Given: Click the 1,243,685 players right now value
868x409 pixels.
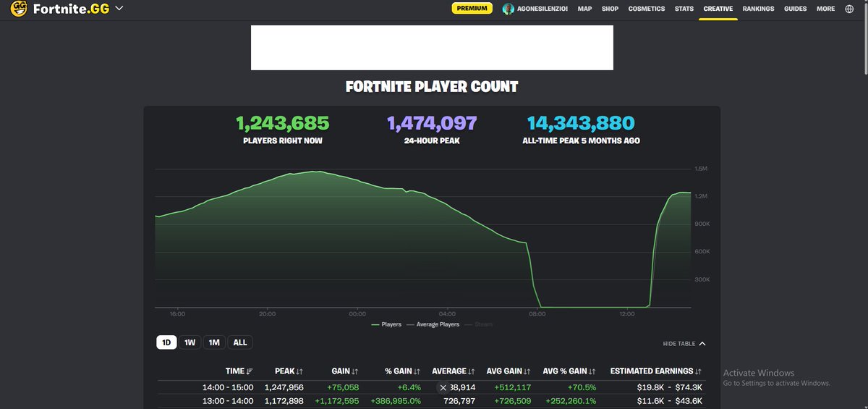Looking at the screenshot, I should coord(283,123).
